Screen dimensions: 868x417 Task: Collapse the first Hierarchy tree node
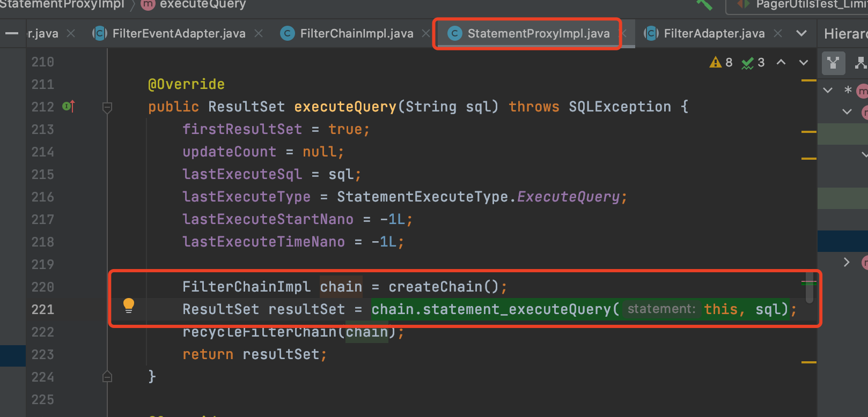(x=828, y=90)
